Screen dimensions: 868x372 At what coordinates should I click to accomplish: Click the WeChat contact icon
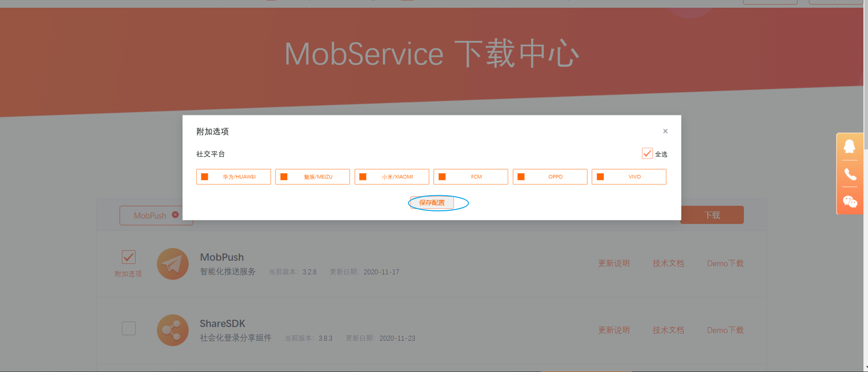[x=850, y=201]
